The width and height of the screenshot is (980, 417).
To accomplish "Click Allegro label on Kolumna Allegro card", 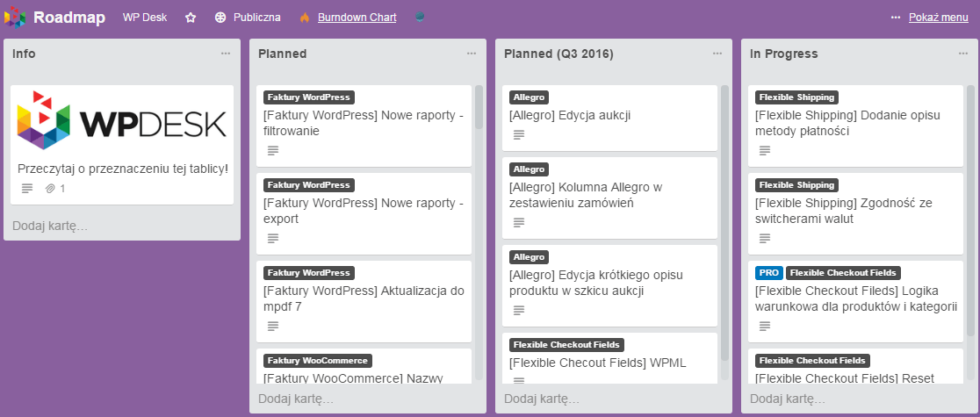I will (530, 169).
